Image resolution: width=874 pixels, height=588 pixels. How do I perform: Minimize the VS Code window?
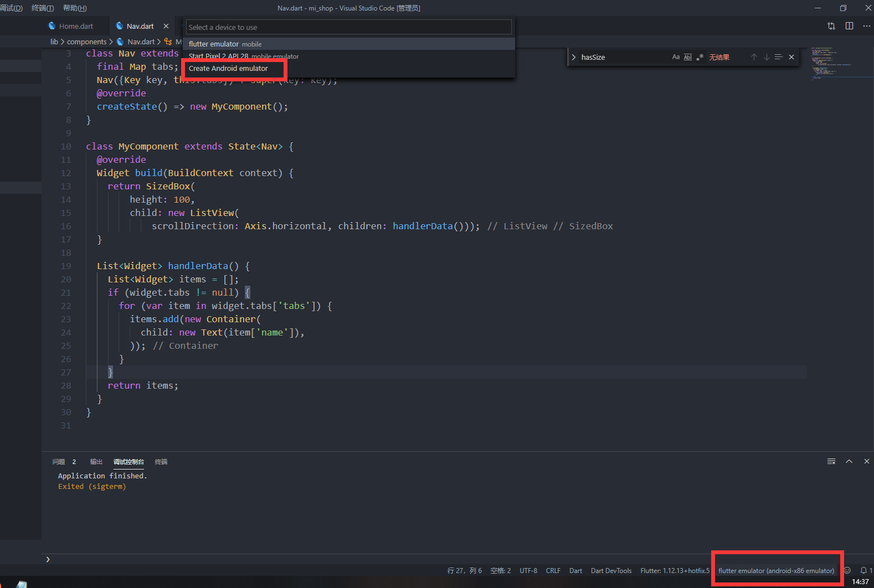tap(818, 8)
